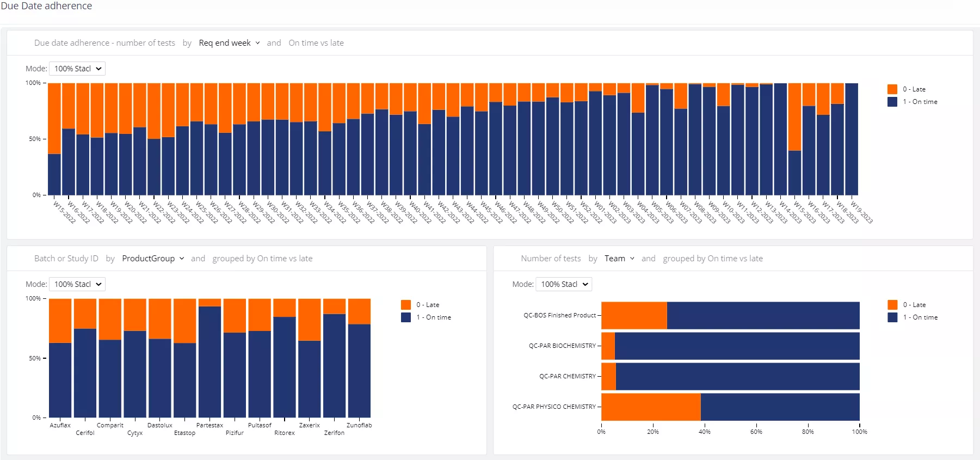This screenshot has height=460, width=980.
Task: Click the Zunoflab bar in ProductGroup chart
Action: pyautogui.click(x=359, y=358)
